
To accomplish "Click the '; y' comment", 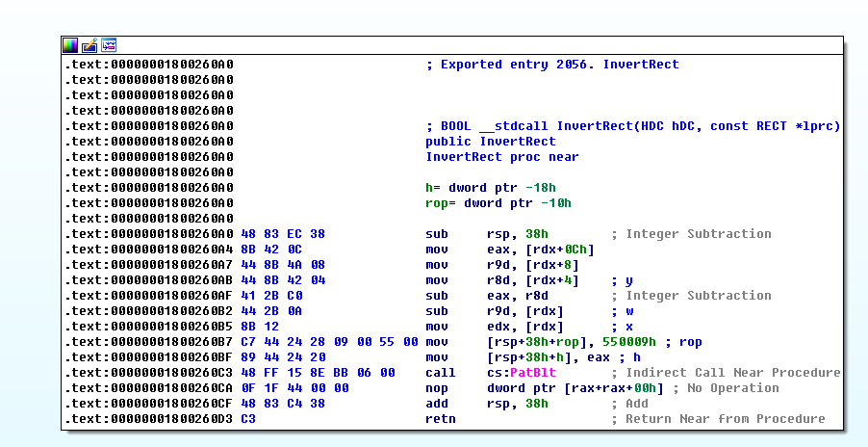I will (x=623, y=281).
